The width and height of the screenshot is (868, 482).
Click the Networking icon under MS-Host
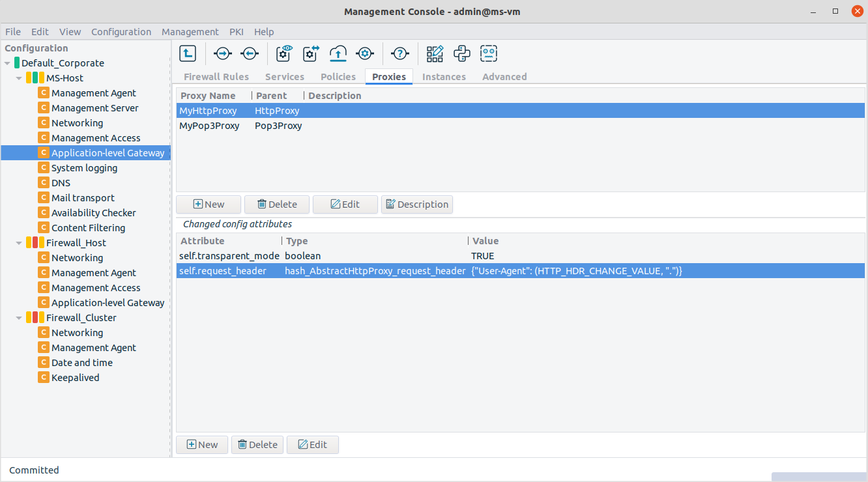point(44,123)
